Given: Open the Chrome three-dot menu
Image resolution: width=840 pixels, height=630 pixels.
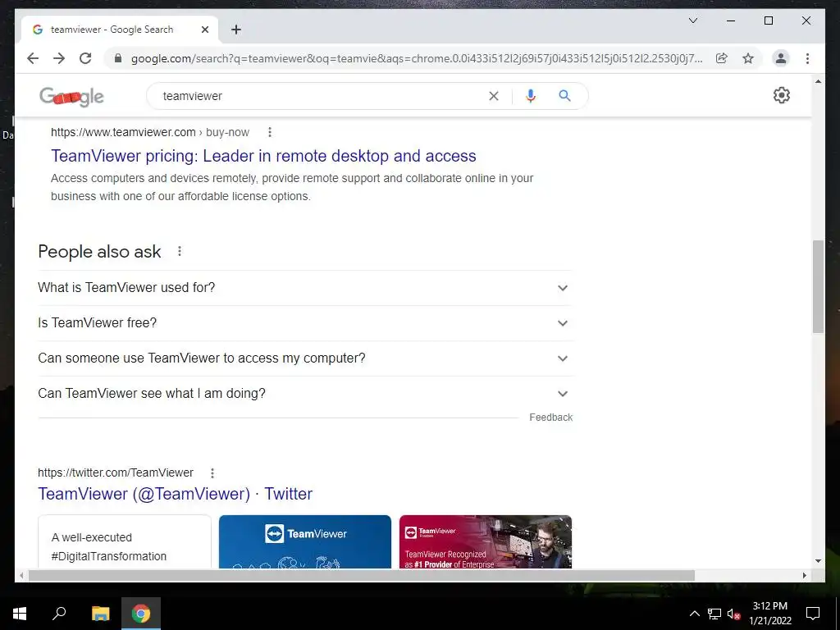Looking at the screenshot, I should [807, 58].
